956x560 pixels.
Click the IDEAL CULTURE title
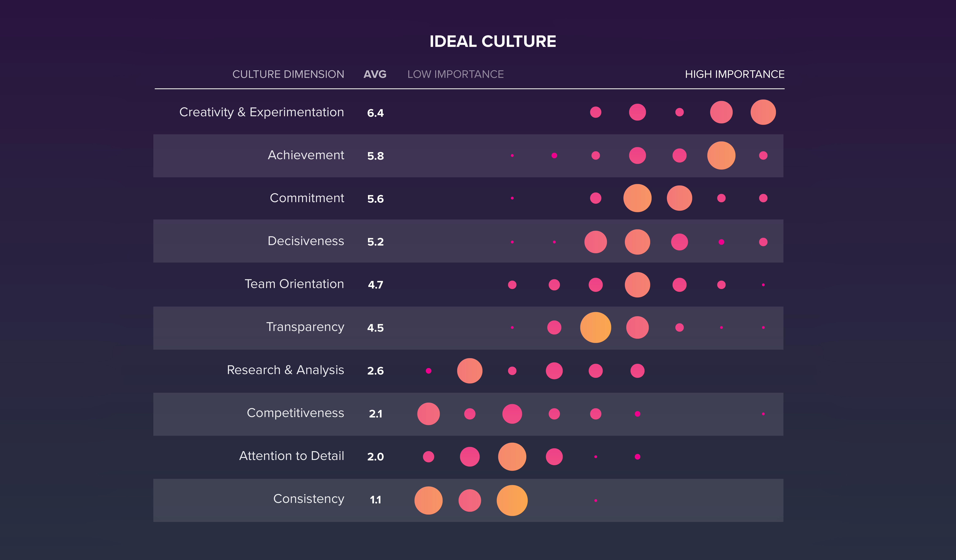point(492,41)
